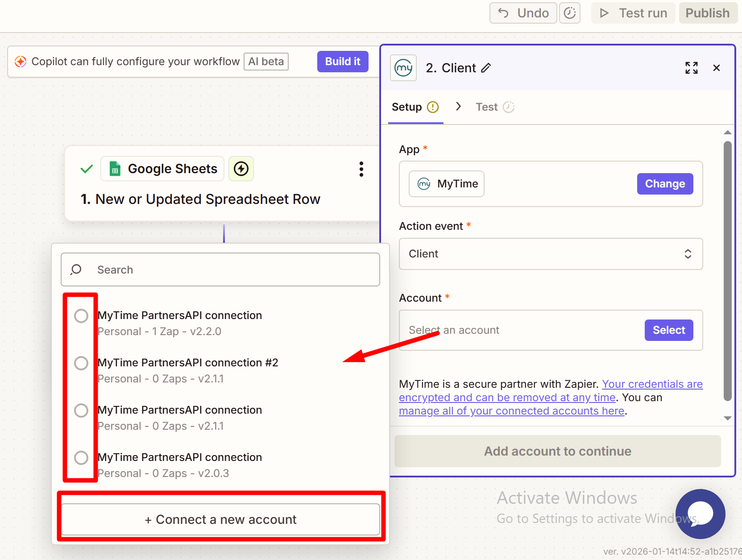Click Connect a new account

pos(220,519)
